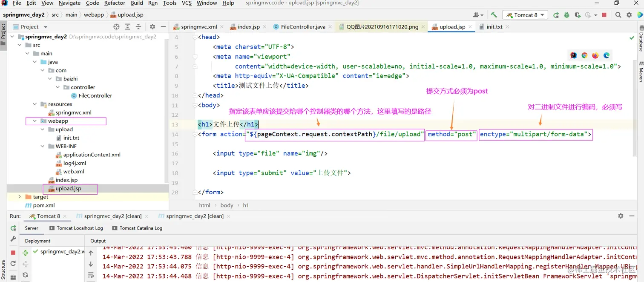Open Structure tool window sidebar button
Image resolution: width=644 pixels, height=282 pixels.
[x=3, y=270]
